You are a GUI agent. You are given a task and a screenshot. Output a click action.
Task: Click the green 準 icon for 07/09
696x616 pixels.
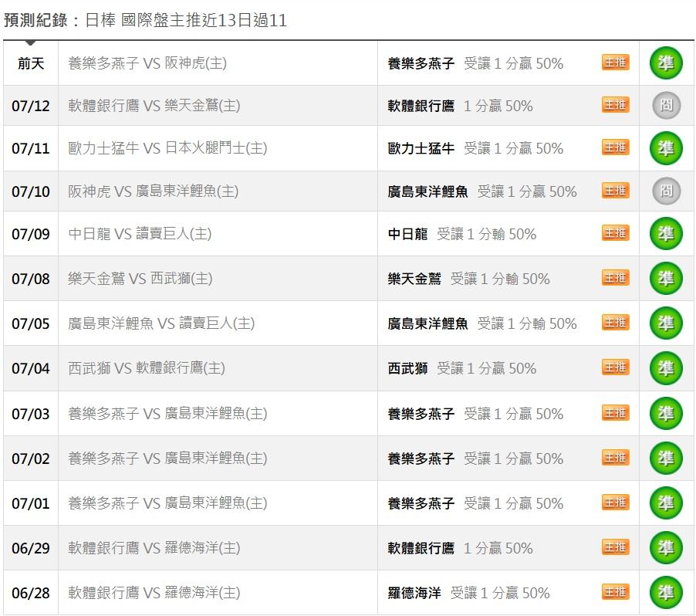point(666,234)
